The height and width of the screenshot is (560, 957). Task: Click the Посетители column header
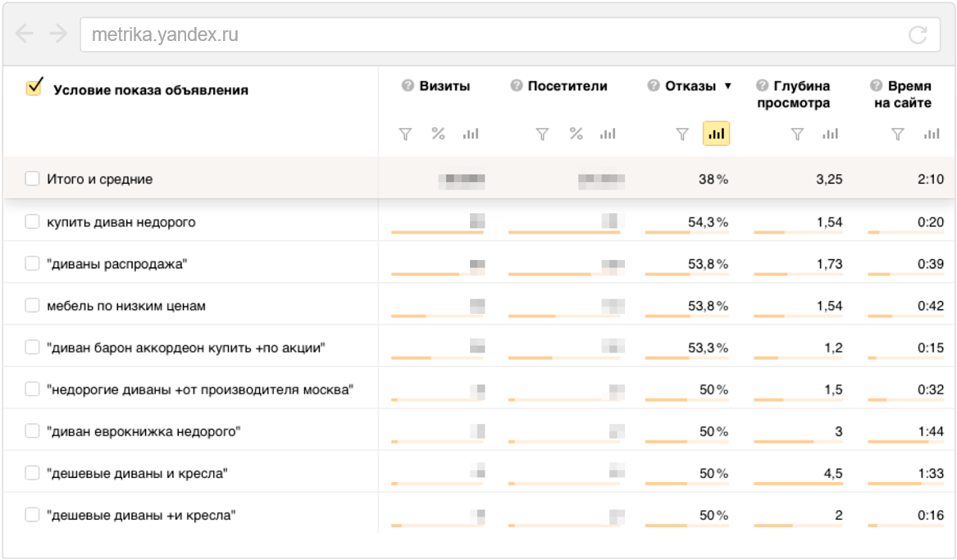coord(567,86)
